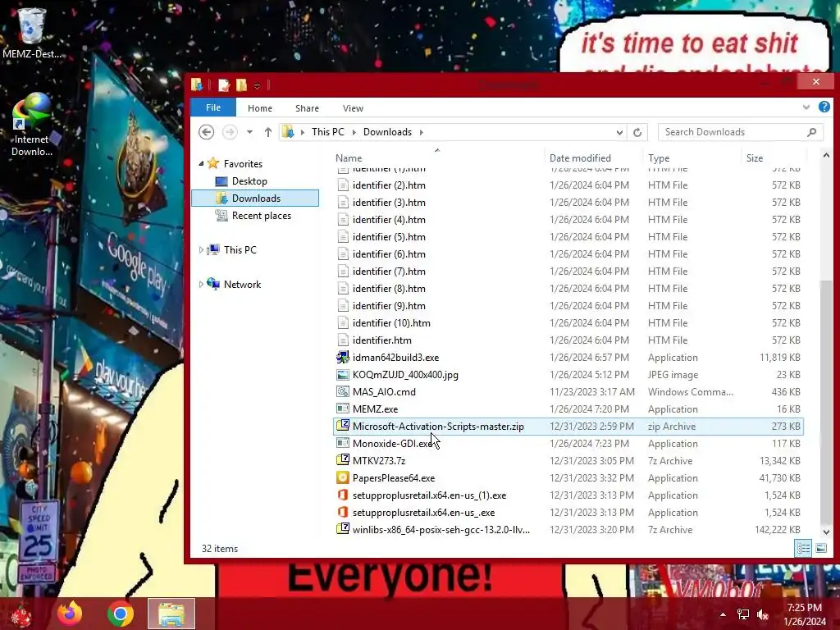Select Network in the navigation pane

point(242,285)
